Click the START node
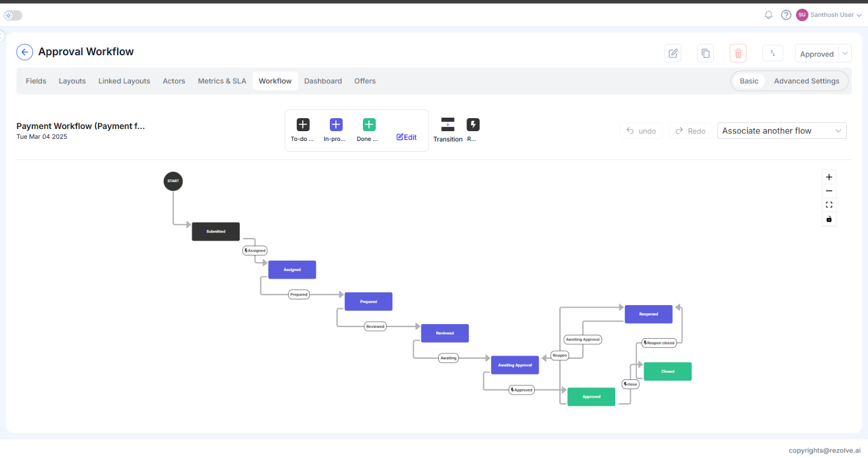This screenshot has height=458, width=868. pyautogui.click(x=173, y=181)
